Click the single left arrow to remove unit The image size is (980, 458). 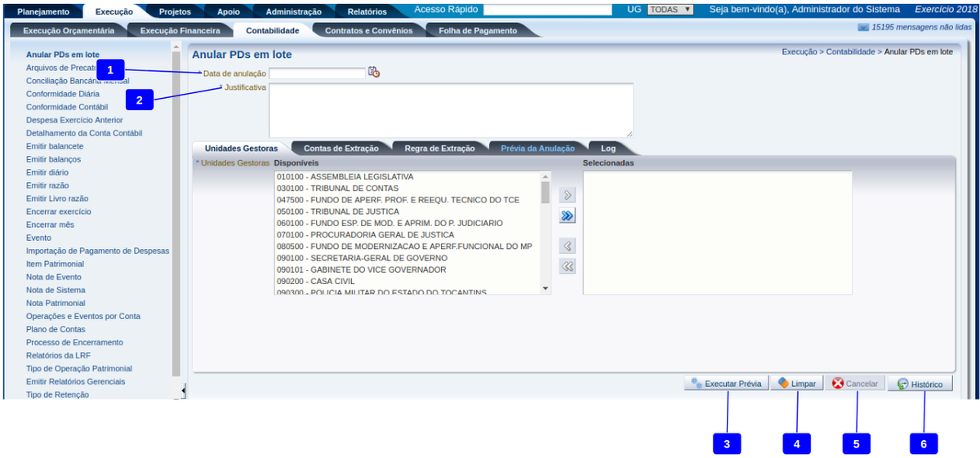coord(568,246)
